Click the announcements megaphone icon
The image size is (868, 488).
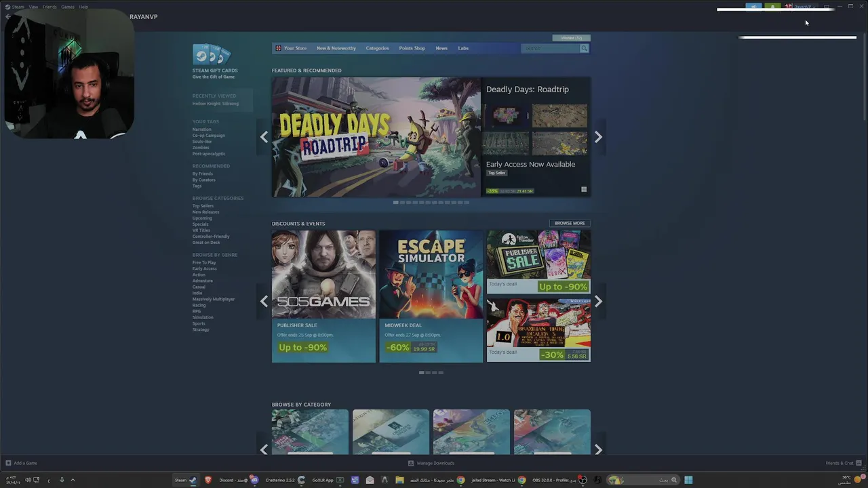(x=753, y=7)
